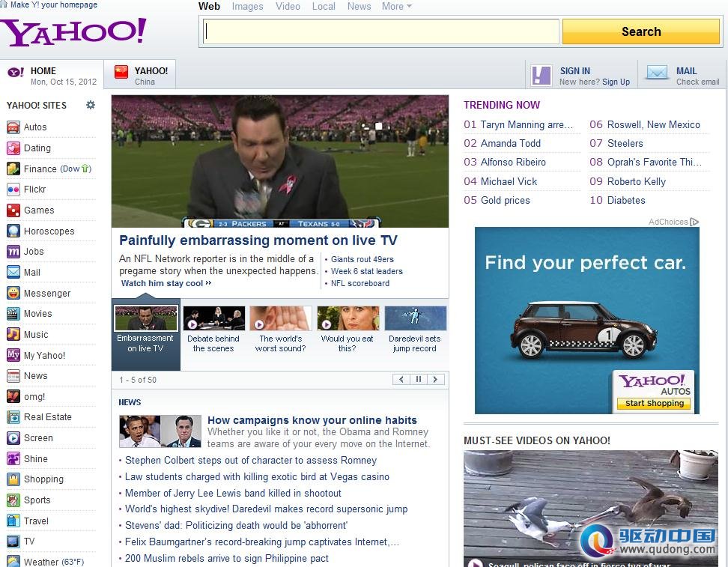The image size is (728, 567).
Task: Open the Mail envelope icon in sidebar
Action: [13, 272]
